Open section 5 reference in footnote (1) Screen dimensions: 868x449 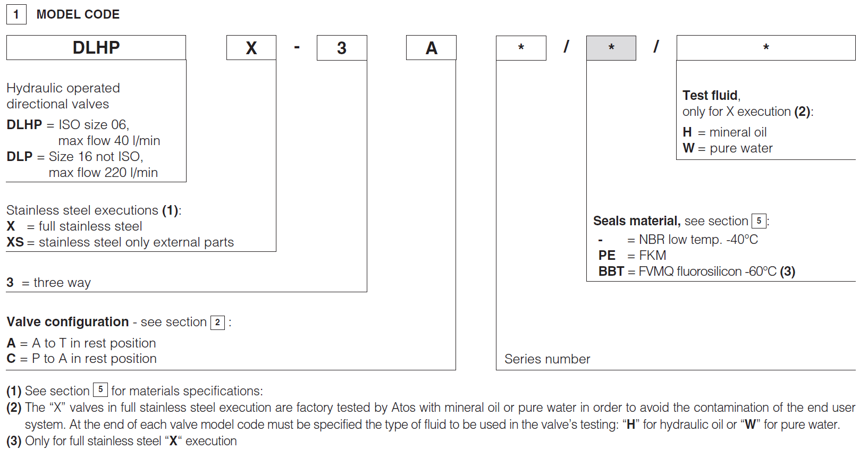pos(100,389)
